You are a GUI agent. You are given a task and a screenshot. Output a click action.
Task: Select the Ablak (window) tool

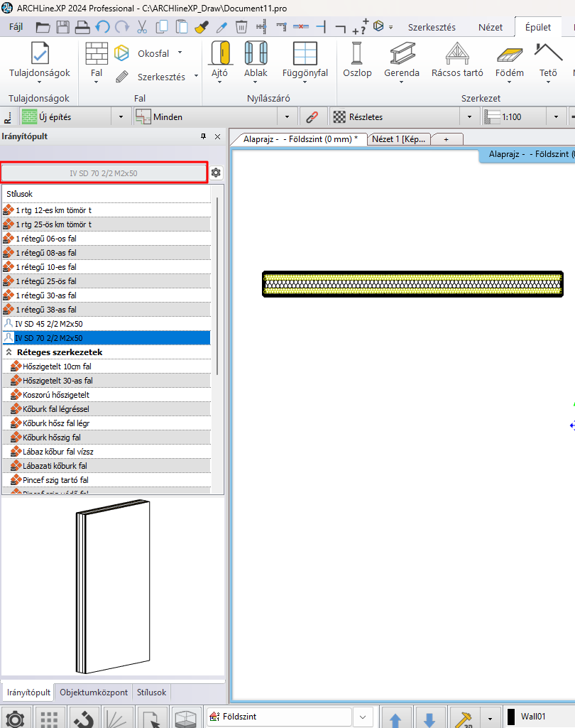256,55
